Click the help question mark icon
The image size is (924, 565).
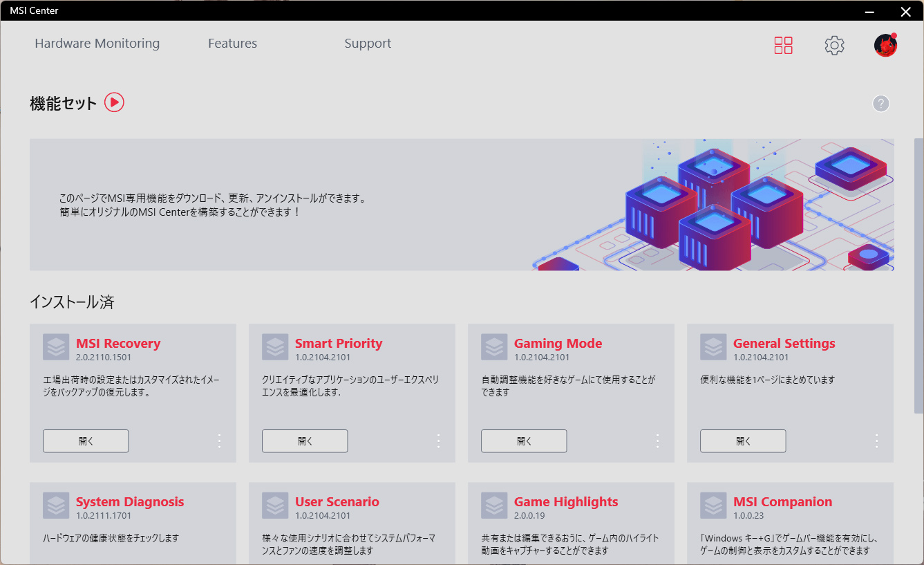(x=880, y=104)
